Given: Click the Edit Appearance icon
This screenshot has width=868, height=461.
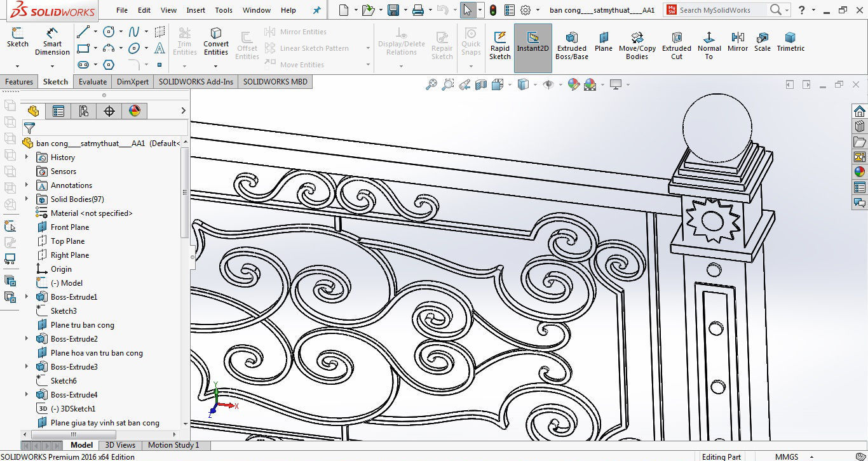Looking at the screenshot, I should click(574, 84).
